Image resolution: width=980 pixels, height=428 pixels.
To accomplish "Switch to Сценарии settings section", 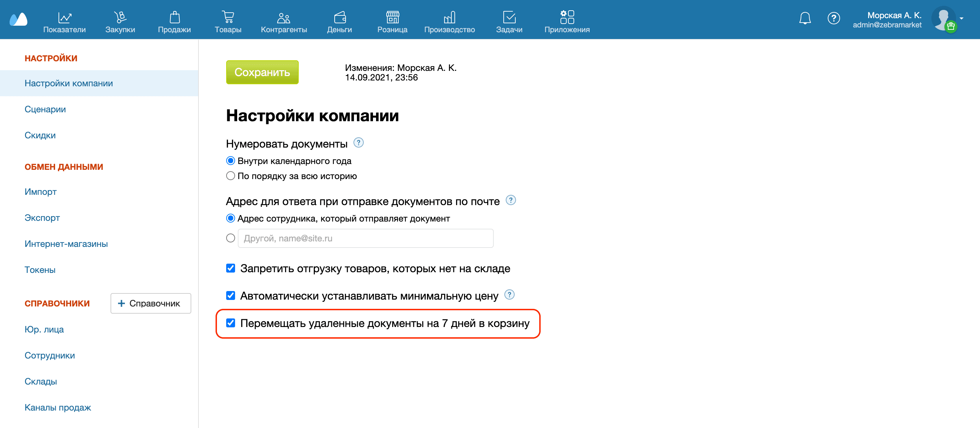I will [x=45, y=109].
